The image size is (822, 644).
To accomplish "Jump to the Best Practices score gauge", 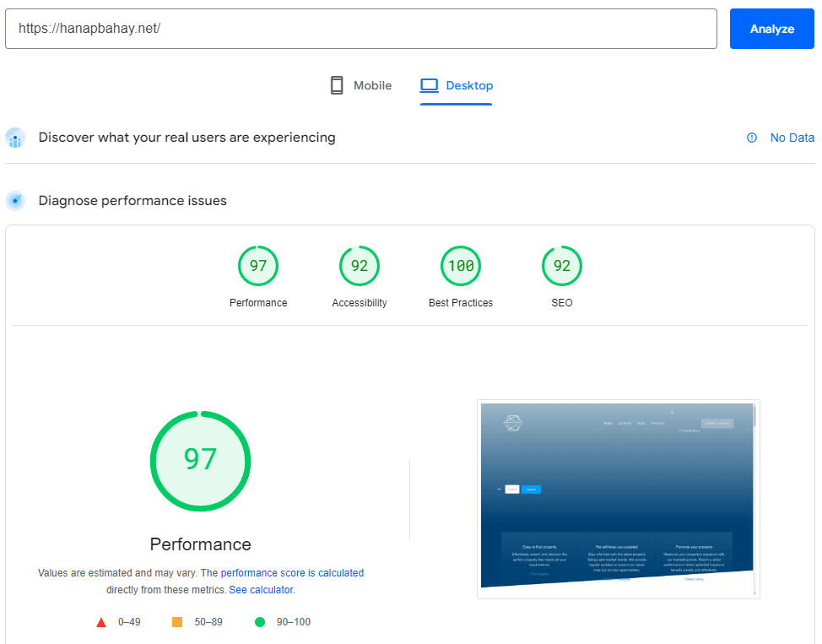I will [461, 267].
